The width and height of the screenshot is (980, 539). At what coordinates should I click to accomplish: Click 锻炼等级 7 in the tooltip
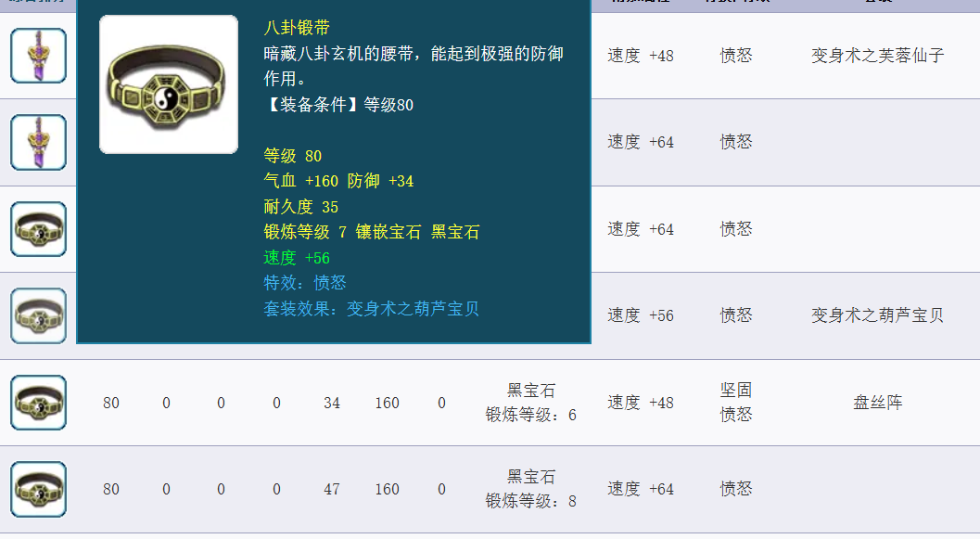(305, 232)
